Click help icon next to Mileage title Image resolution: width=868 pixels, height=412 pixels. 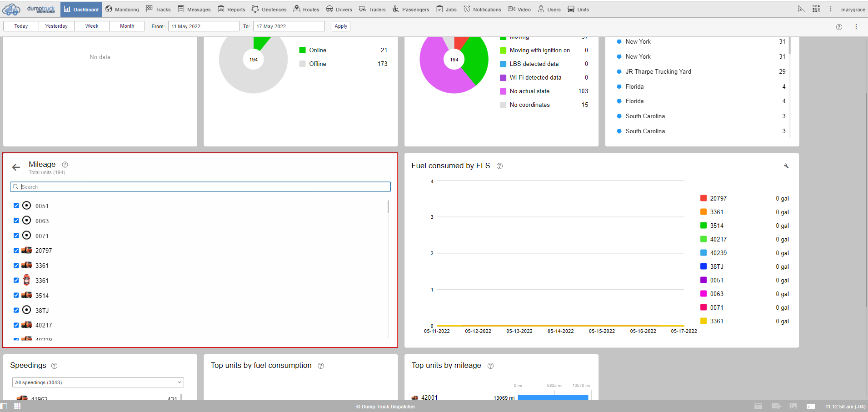tap(65, 165)
